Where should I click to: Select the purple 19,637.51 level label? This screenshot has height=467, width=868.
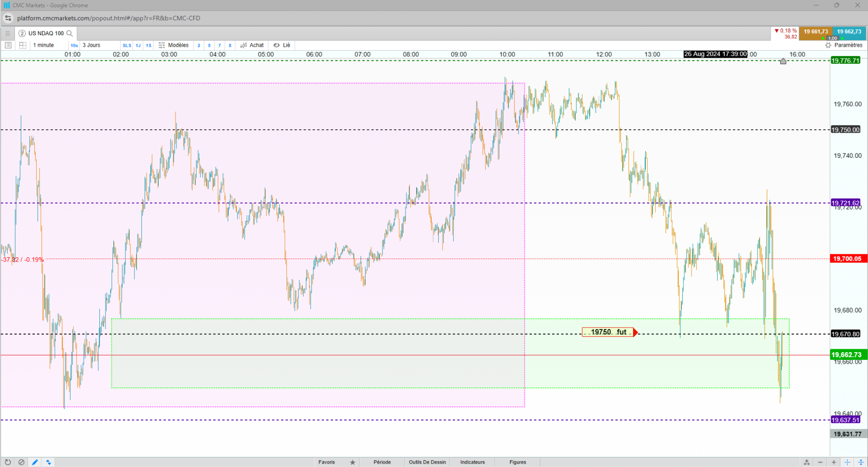point(845,420)
